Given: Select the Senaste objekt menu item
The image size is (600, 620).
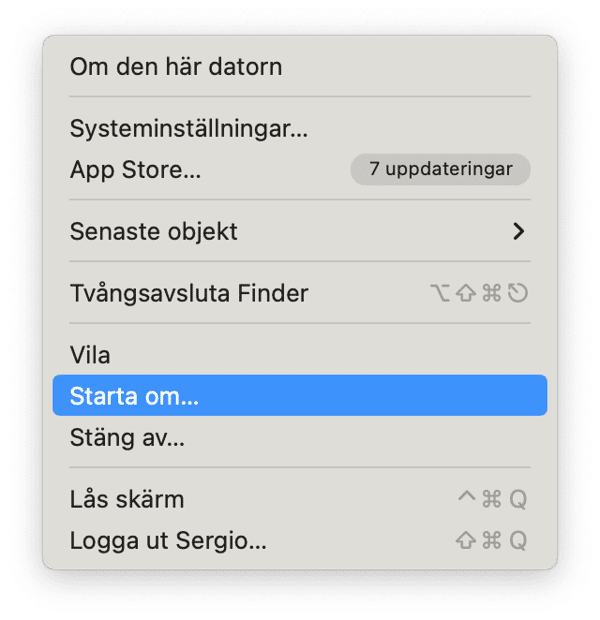Looking at the screenshot, I should pyautogui.click(x=154, y=231).
